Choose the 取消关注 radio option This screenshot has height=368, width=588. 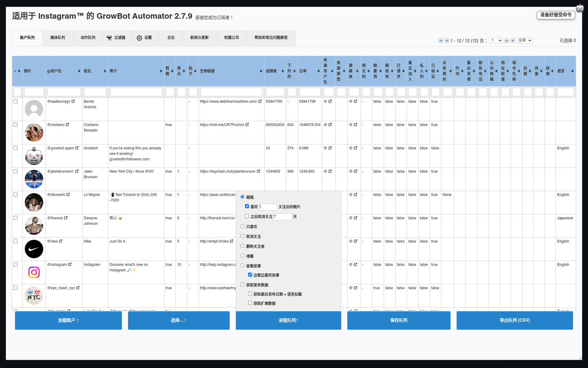[243, 236]
